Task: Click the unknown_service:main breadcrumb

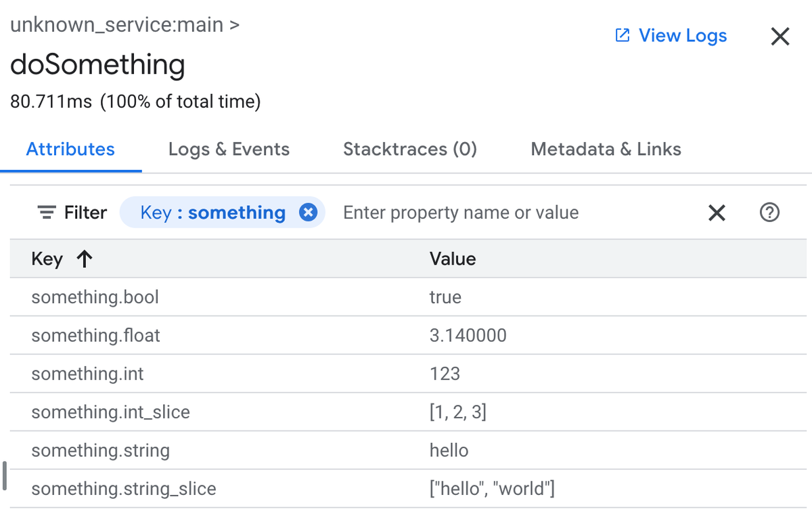Action: 116,25
